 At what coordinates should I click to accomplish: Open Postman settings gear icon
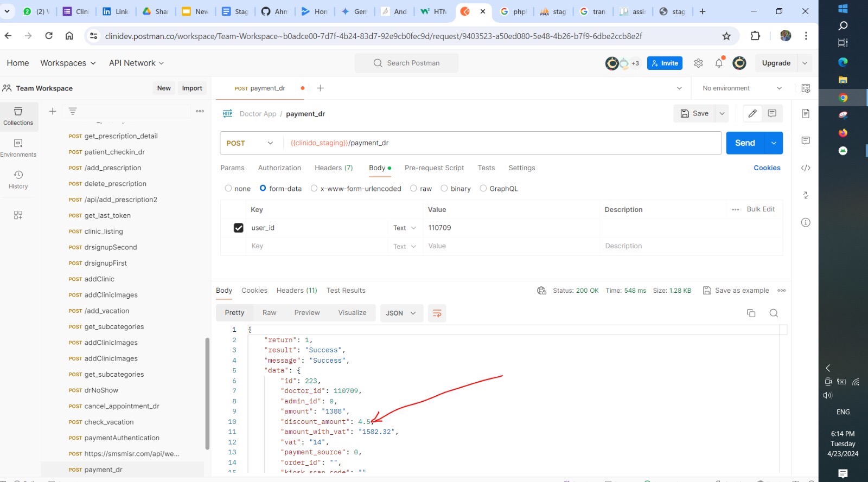pos(698,63)
